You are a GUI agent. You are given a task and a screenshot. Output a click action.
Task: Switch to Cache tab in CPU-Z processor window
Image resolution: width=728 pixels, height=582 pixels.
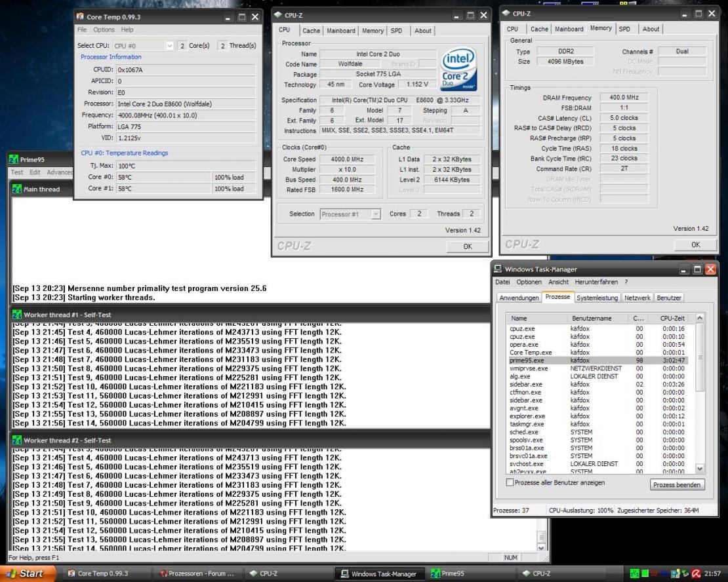click(311, 31)
